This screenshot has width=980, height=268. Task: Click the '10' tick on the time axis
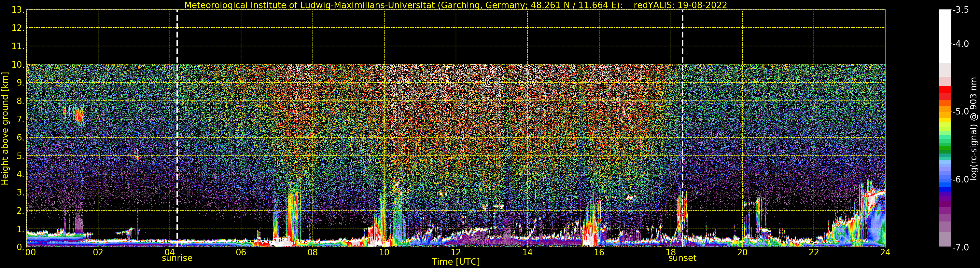384,252
